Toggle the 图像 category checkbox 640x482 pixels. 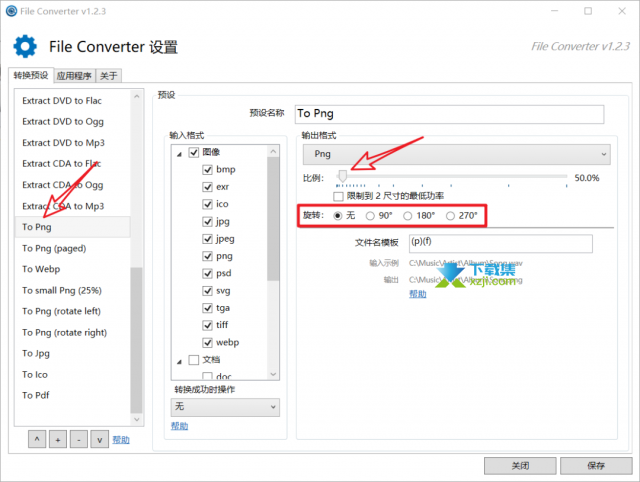pyautogui.click(x=194, y=152)
